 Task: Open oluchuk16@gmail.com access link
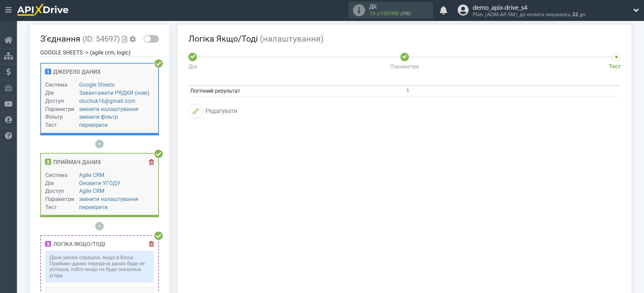(107, 101)
